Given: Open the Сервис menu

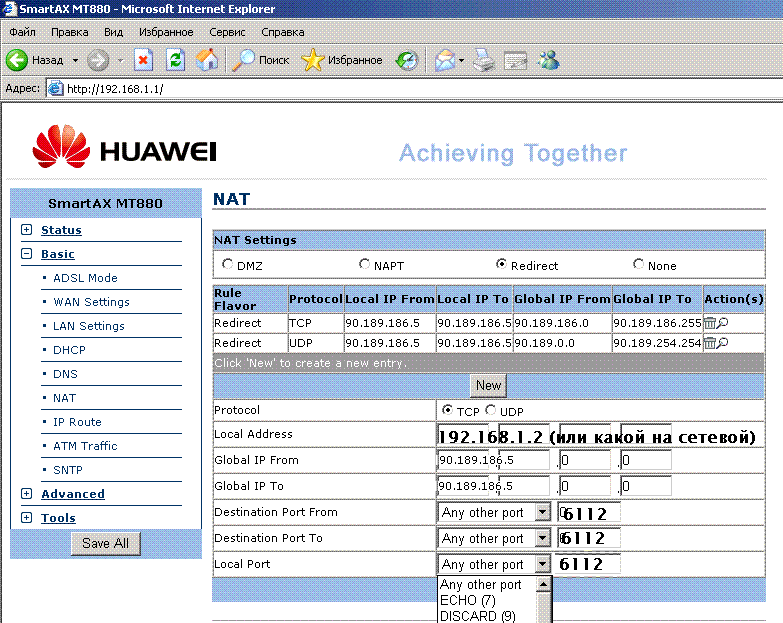Looking at the screenshot, I should (x=227, y=32).
